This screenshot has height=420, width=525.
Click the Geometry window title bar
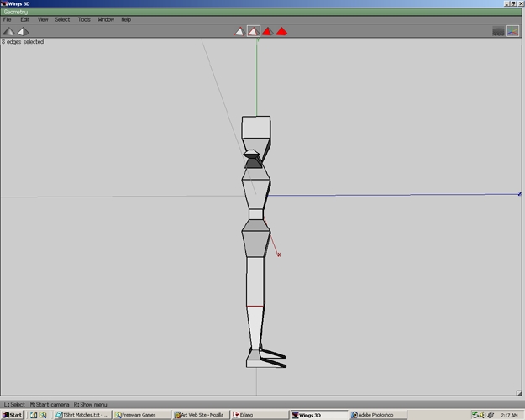tap(261, 12)
